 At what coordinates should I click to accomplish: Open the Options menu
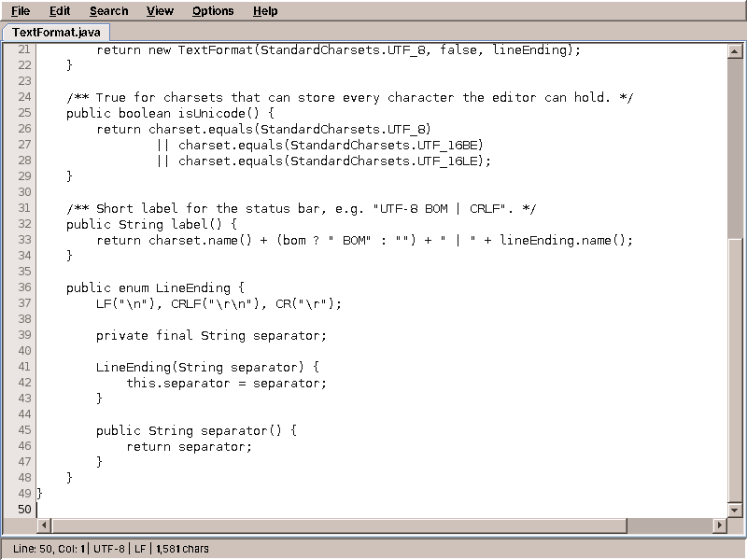[x=213, y=11]
